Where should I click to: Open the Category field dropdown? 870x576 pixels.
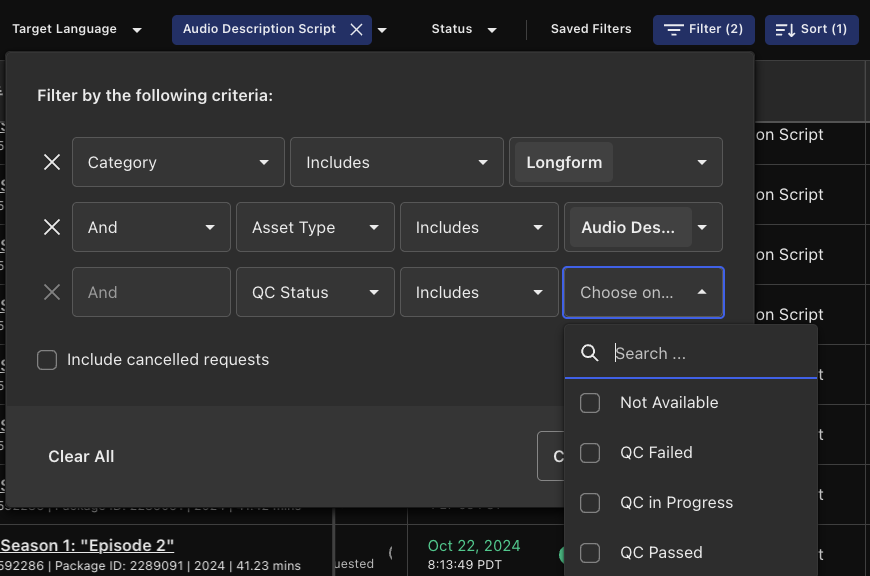(x=177, y=162)
